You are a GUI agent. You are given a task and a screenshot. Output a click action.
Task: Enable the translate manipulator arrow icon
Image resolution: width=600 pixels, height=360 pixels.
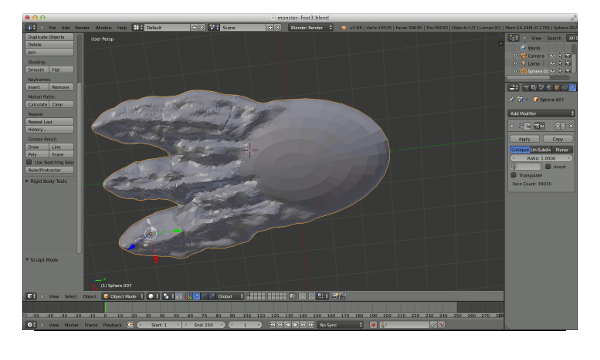[196, 296]
